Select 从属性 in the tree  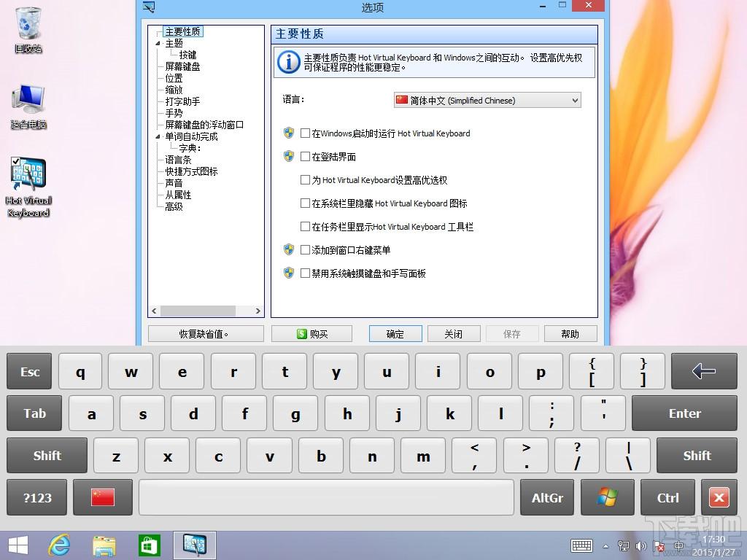click(178, 195)
